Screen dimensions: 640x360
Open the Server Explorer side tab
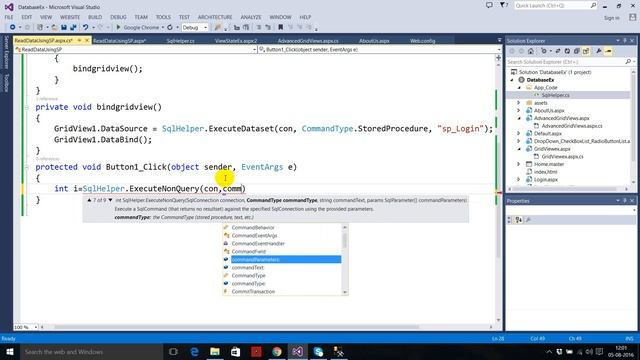pyautogui.click(x=6, y=52)
